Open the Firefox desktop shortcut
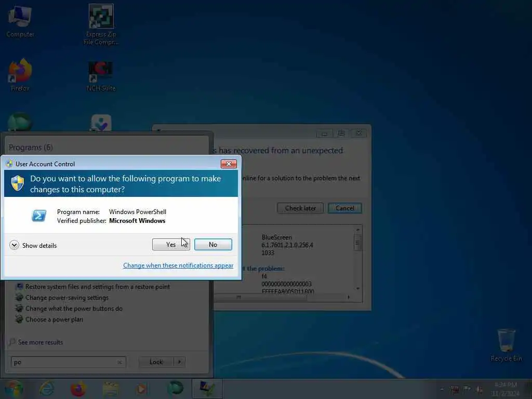The image size is (532, 399). tap(20, 75)
